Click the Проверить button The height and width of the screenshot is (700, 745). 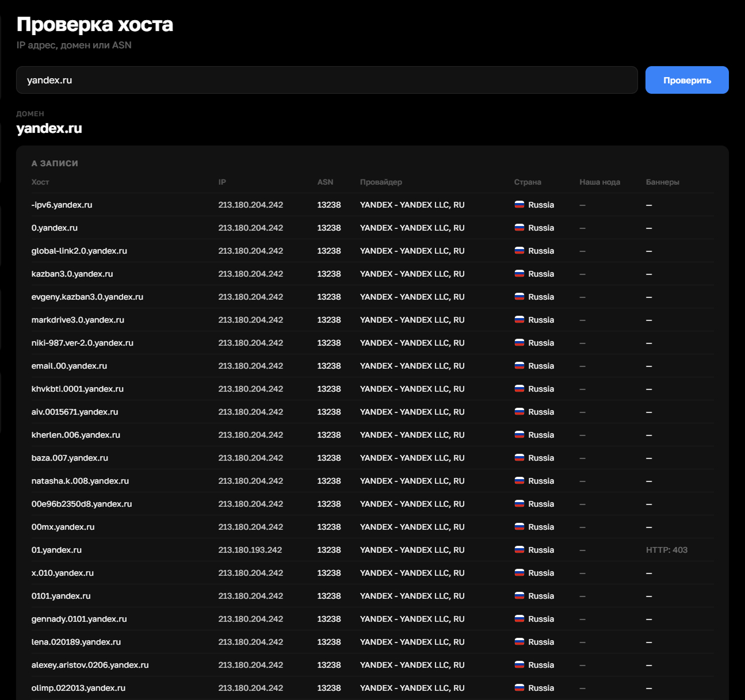coord(687,80)
